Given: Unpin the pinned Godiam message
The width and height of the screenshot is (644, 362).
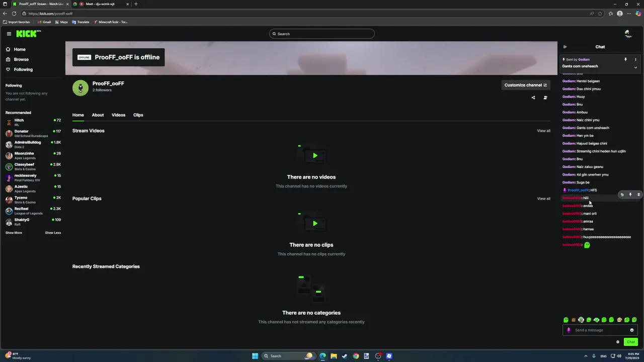Looking at the screenshot, I should (x=625, y=59).
